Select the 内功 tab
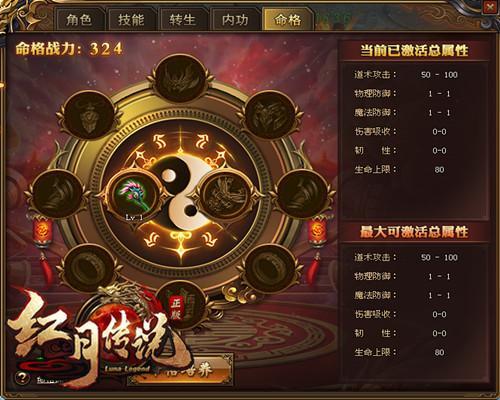Screen dimensions: 500x400 (235, 20)
